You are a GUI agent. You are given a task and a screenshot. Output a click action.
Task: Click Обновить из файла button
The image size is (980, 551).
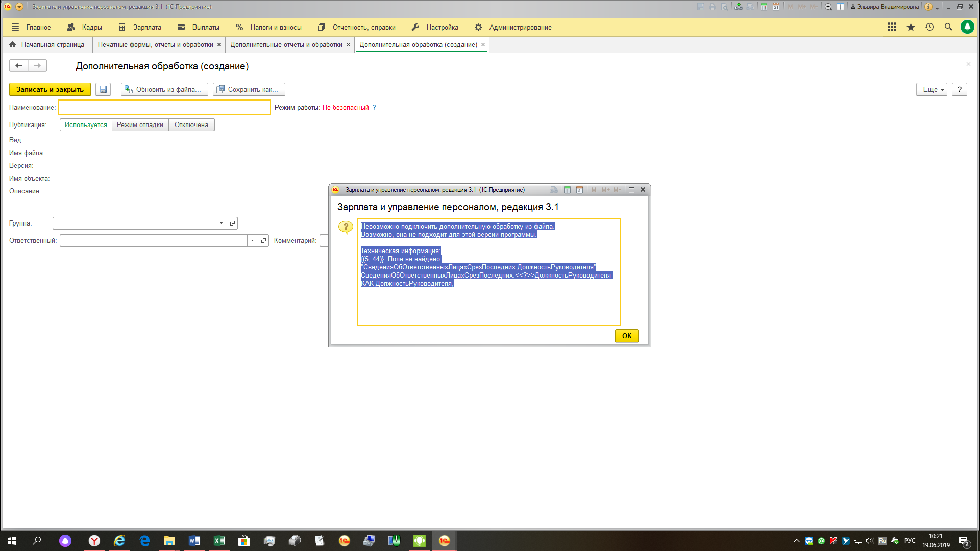click(164, 89)
